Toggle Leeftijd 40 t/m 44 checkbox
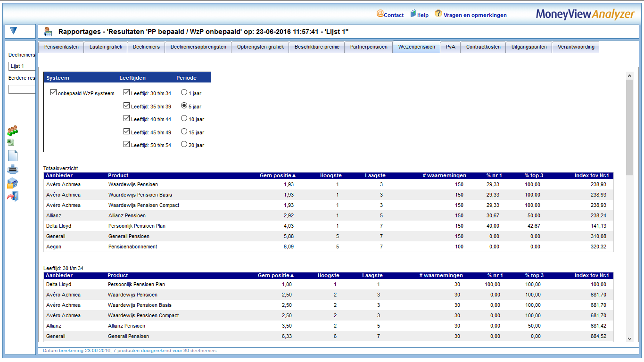The width and height of the screenshot is (644, 362). coord(126,118)
